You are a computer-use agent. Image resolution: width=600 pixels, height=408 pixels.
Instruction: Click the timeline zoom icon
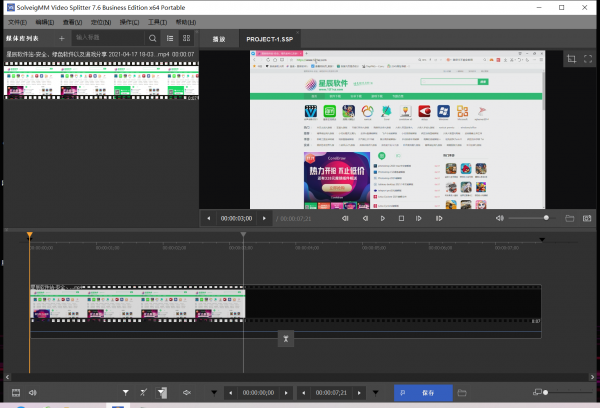pos(537,392)
